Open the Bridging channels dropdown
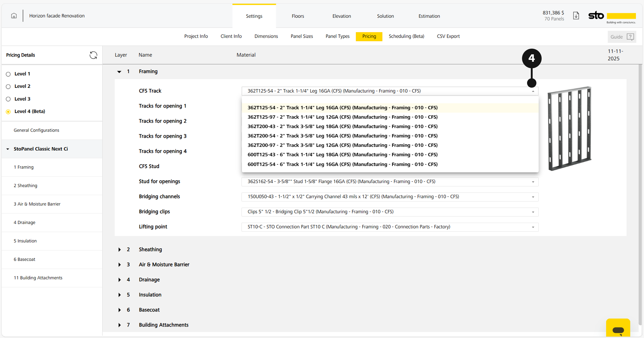Image resolution: width=644 pixels, height=338 pixels. 390,197
